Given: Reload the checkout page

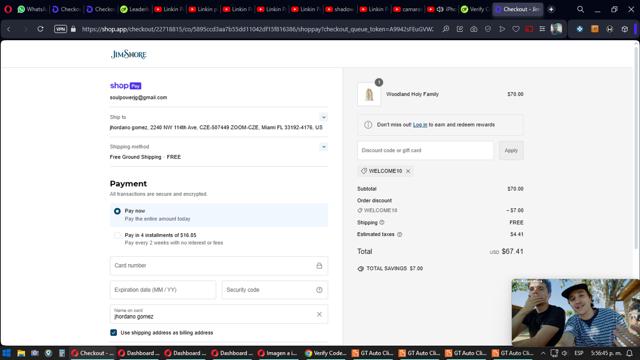Looking at the screenshot, I should click(x=40, y=29).
